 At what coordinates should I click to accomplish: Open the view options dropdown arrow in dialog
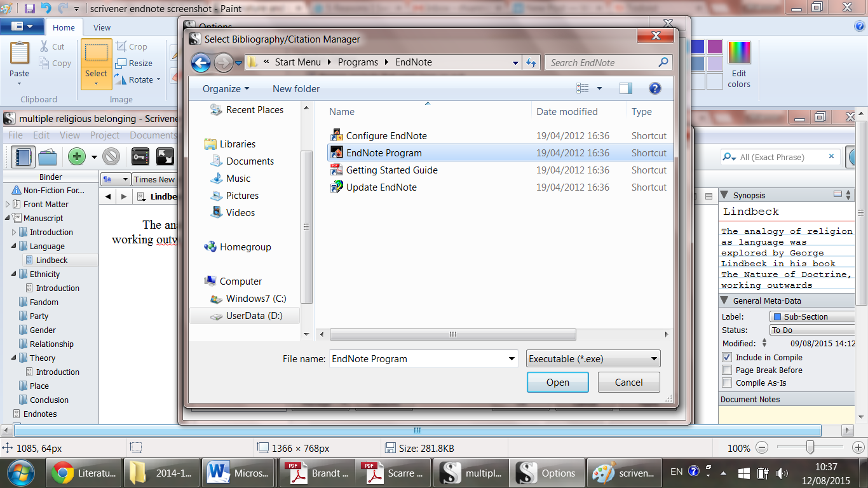point(599,88)
